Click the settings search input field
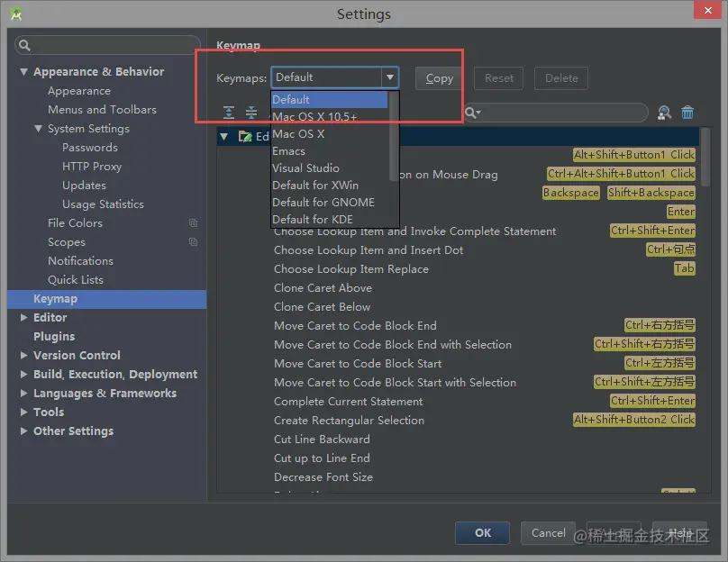The height and width of the screenshot is (562, 728). click(x=108, y=45)
